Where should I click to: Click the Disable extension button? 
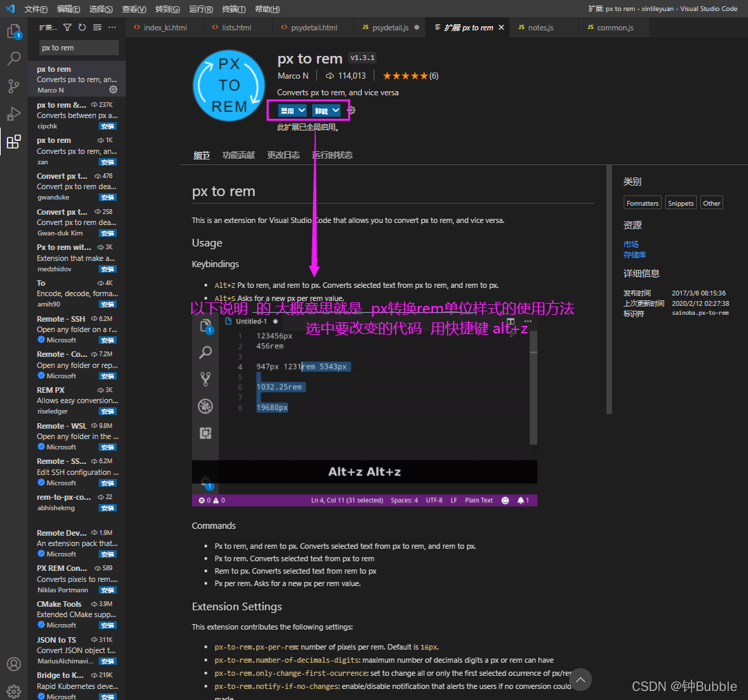[x=287, y=110]
